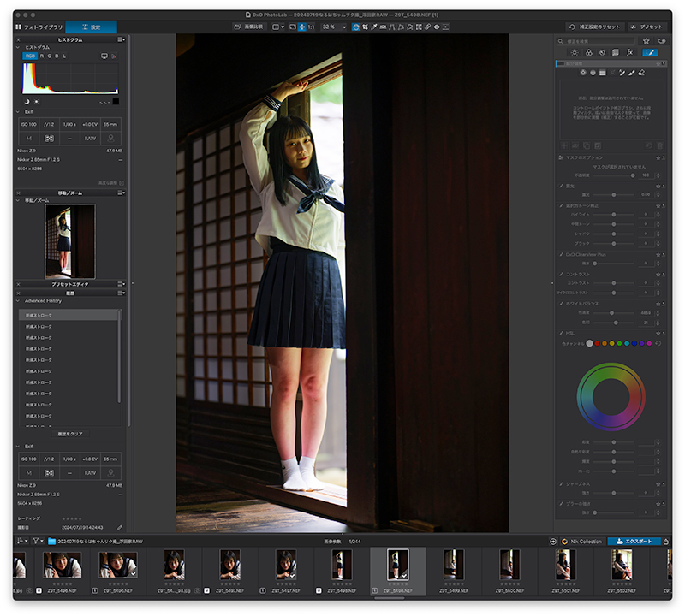The image size is (685, 616).
Task: Show only the G histogram channel
Action: click(x=50, y=56)
